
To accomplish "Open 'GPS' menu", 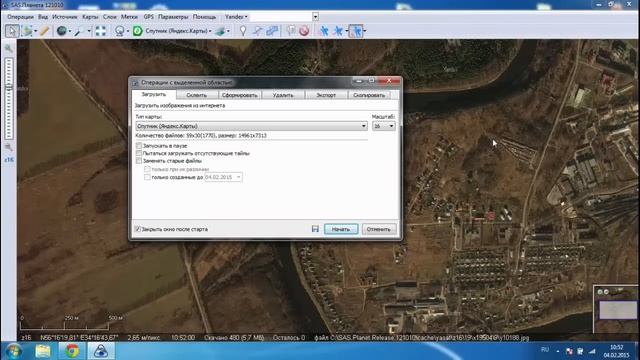I will (149, 17).
